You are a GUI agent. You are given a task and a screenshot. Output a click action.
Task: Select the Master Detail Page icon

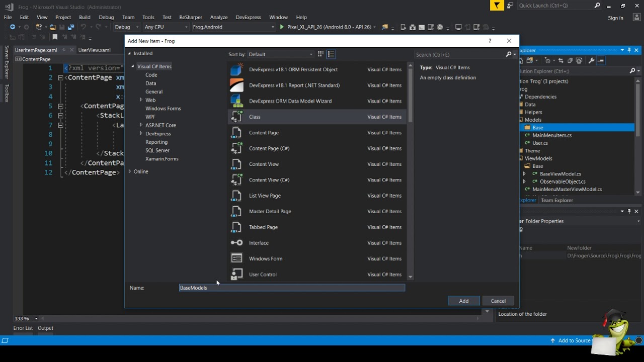tap(236, 211)
